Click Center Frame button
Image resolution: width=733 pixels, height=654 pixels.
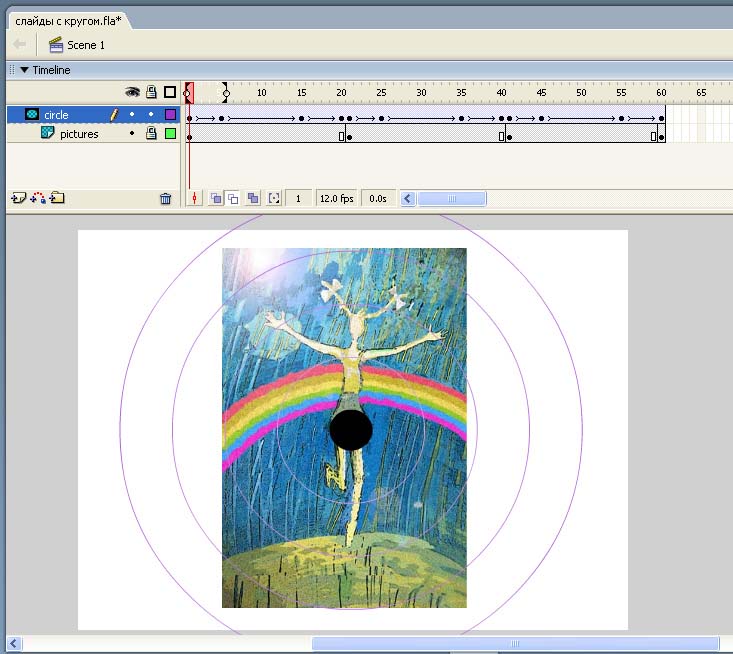pos(194,199)
